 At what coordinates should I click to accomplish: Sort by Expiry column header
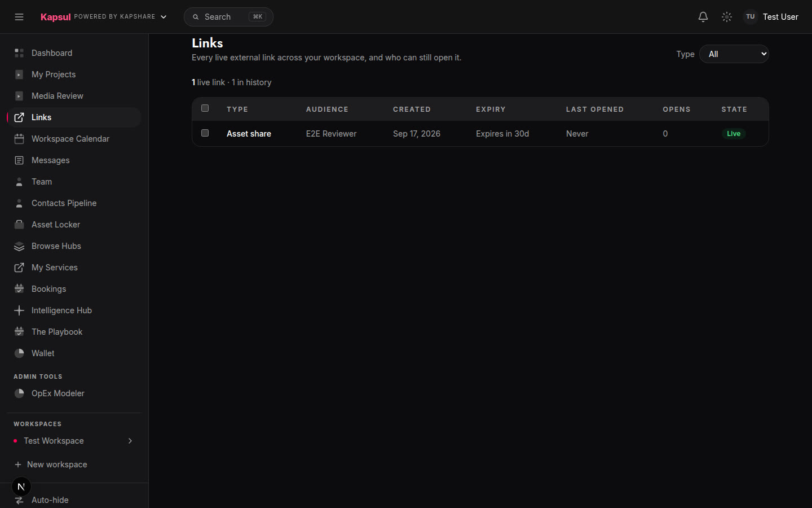(491, 110)
